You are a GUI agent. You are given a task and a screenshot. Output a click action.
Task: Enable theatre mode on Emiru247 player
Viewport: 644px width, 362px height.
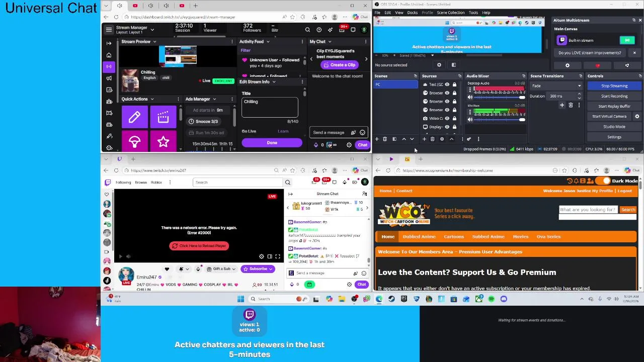(x=270, y=256)
